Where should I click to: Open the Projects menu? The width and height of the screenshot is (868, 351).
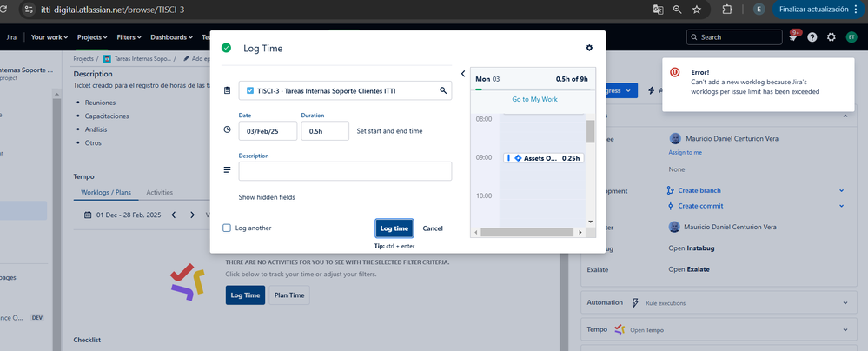[x=92, y=37]
